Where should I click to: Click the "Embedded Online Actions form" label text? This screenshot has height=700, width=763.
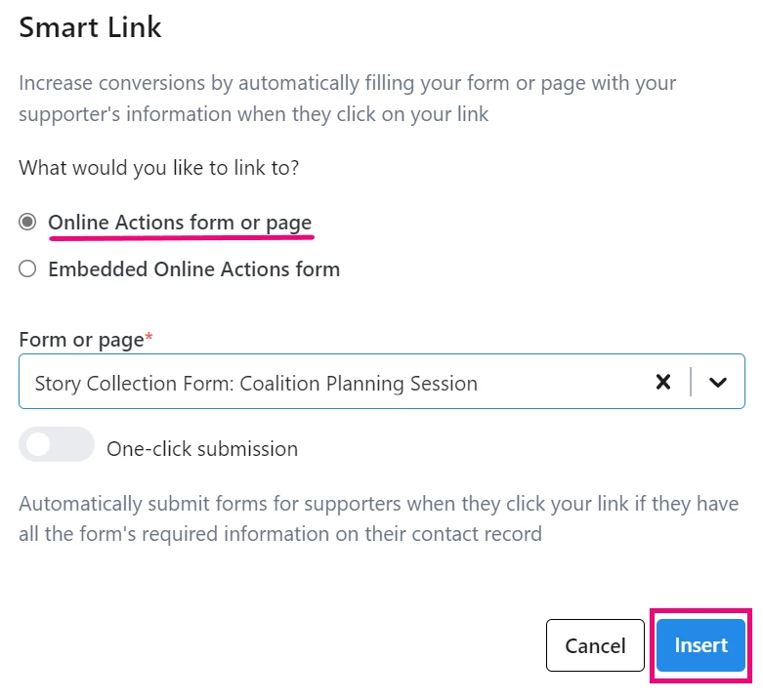pyautogui.click(x=193, y=269)
